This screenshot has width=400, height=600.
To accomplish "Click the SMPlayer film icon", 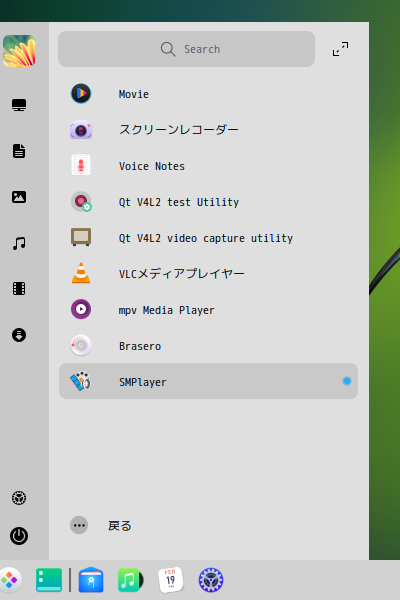I will click(x=80, y=382).
